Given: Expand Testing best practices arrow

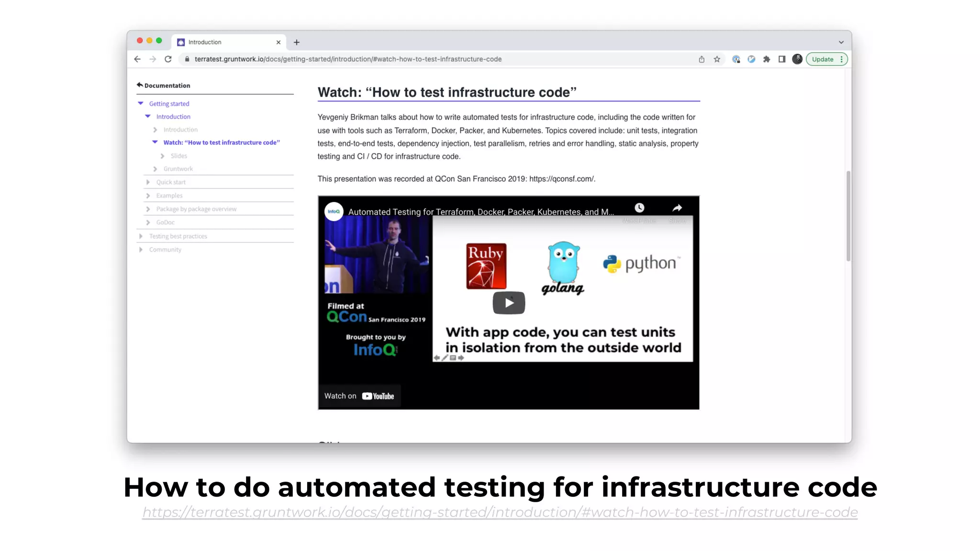Looking at the screenshot, I should 141,236.
